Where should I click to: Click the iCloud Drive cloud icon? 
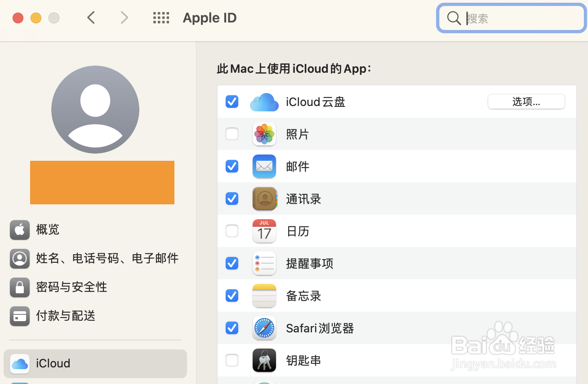click(264, 102)
